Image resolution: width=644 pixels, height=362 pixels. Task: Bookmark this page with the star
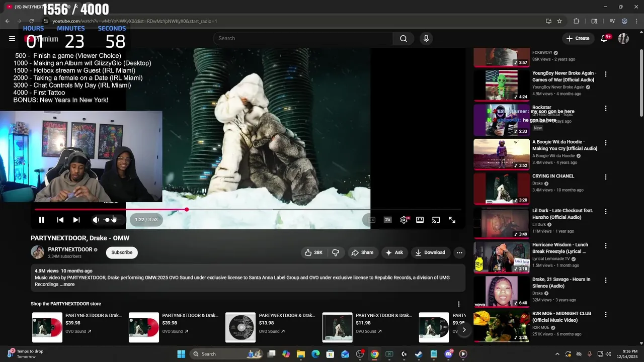point(559,21)
